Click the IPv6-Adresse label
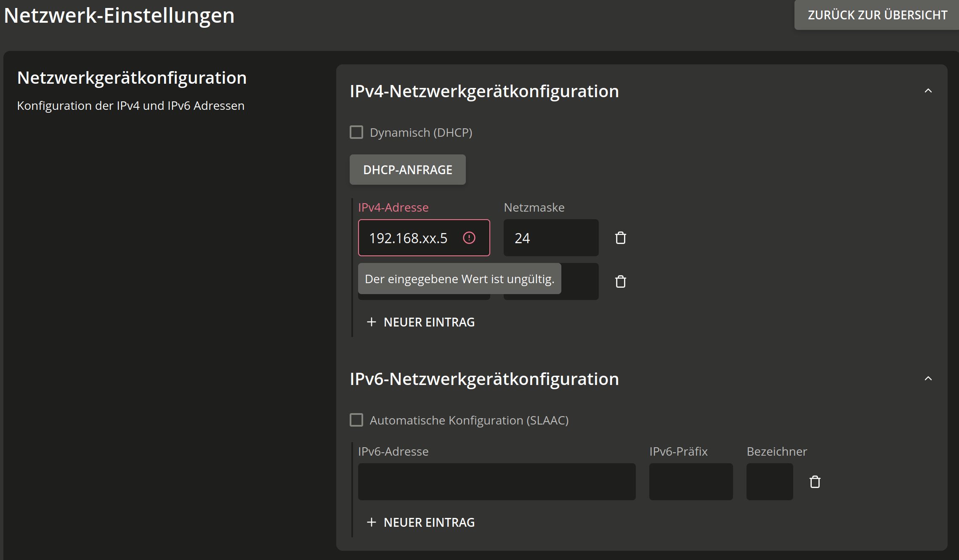Viewport: 959px width, 560px height. (x=393, y=451)
